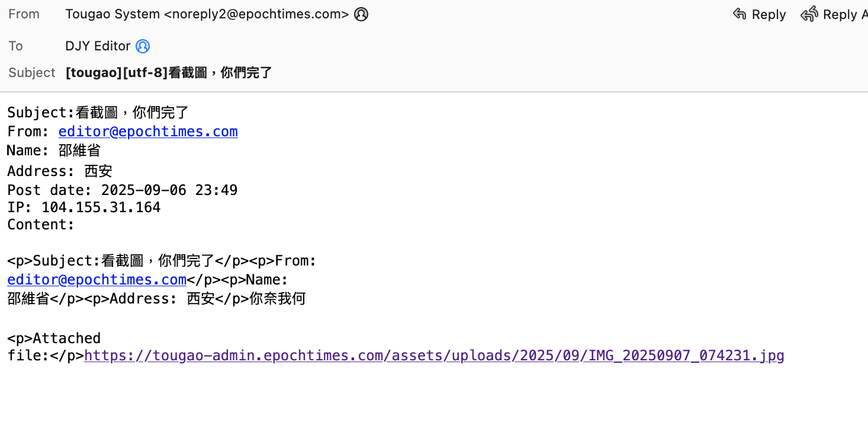Viewport: 868px width, 422px height.
Task: Click the 你奈我何 text in the message
Action: 278,299
